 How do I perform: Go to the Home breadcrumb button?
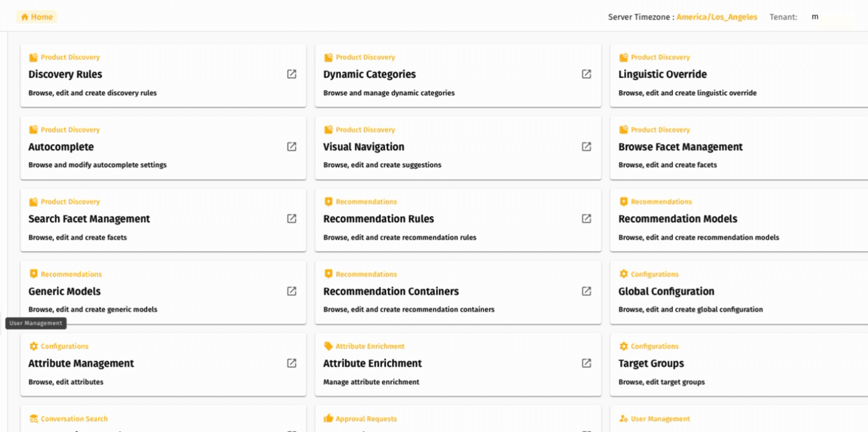point(36,17)
